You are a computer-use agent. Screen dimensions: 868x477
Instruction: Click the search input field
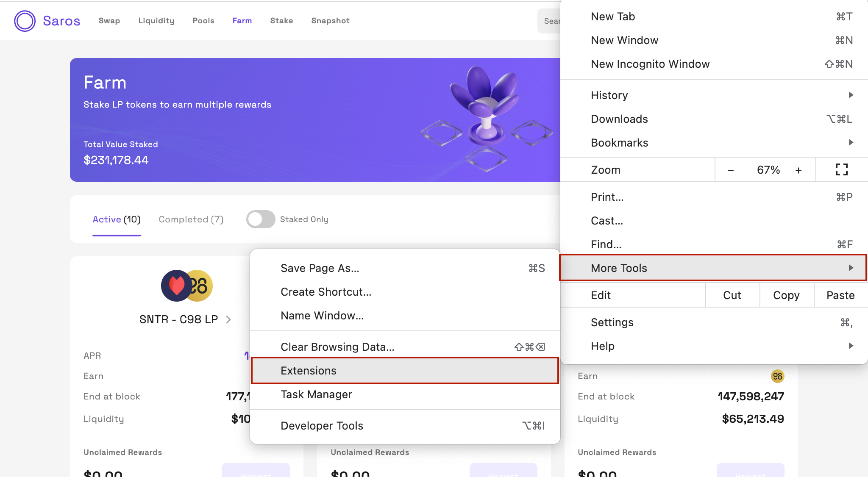(550, 21)
